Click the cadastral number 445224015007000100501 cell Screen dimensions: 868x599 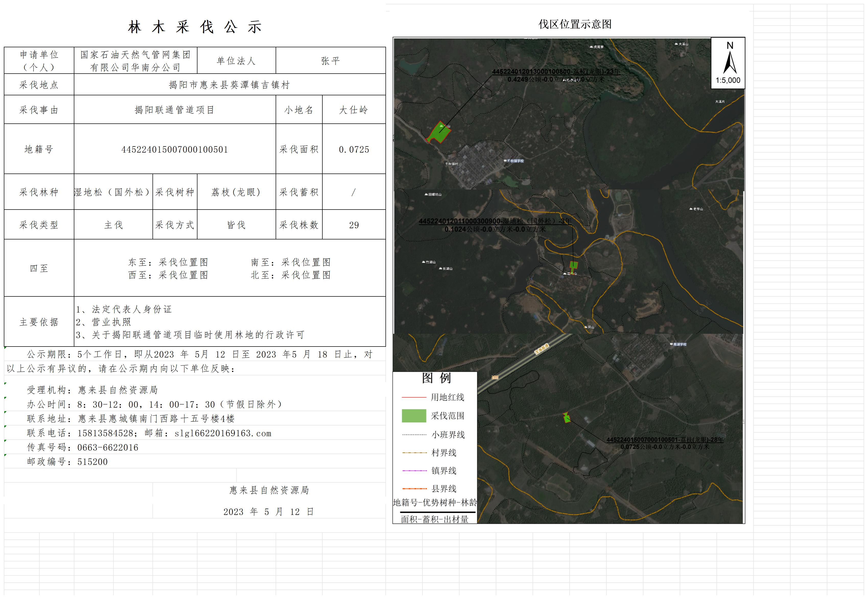point(175,149)
